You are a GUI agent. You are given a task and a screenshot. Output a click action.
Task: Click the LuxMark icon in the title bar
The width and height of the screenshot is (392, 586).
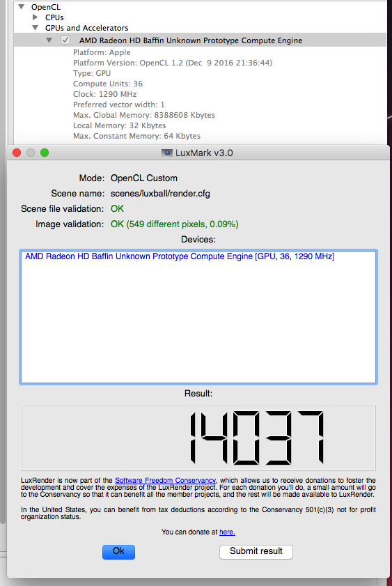(x=167, y=153)
